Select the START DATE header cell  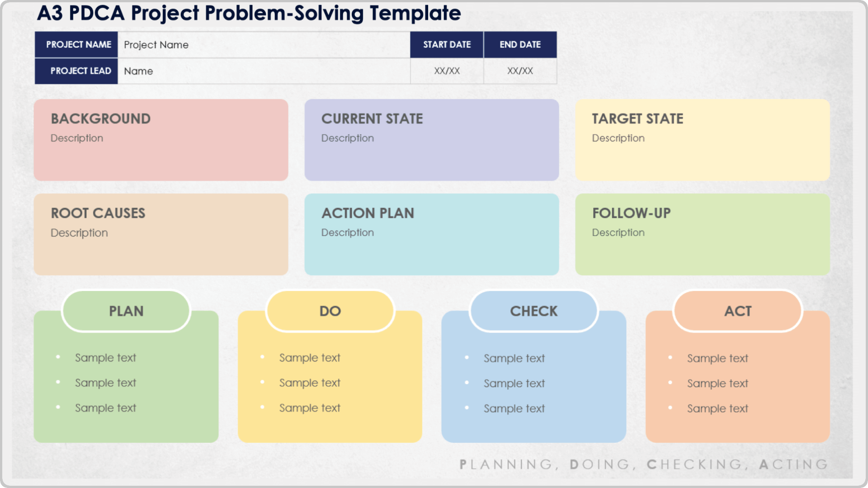pos(447,45)
